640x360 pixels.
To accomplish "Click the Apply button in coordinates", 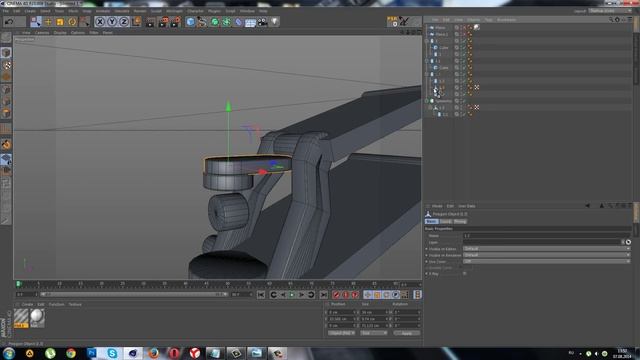I will pyautogui.click(x=407, y=333).
